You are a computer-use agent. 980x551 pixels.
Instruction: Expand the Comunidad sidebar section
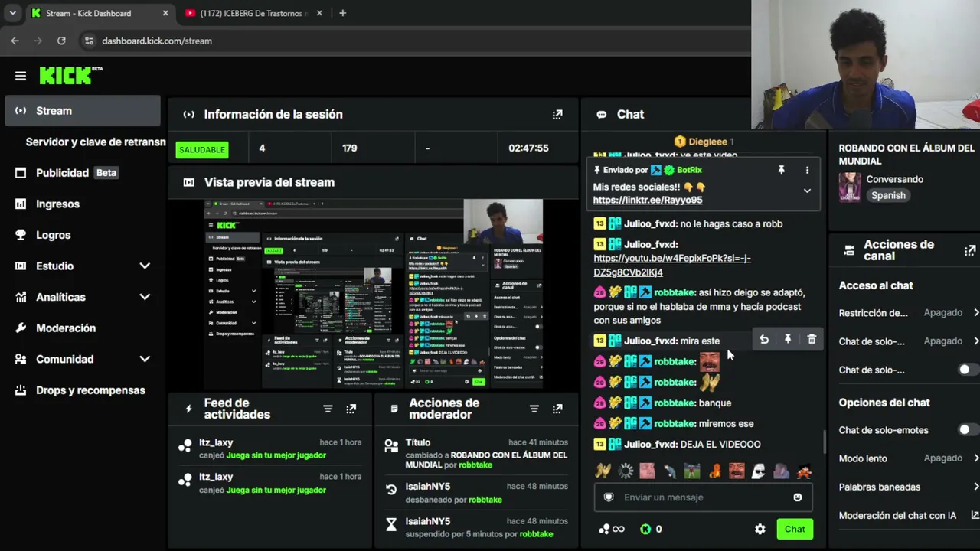[x=145, y=359]
